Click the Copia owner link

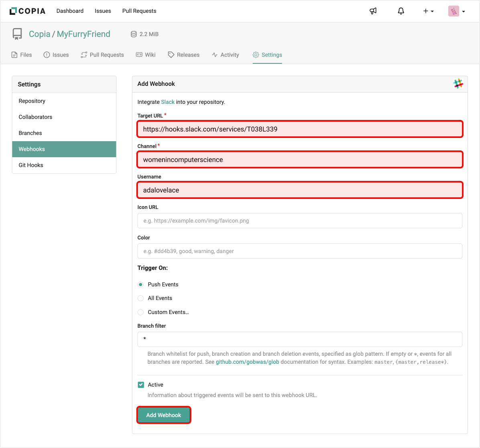tap(39, 34)
